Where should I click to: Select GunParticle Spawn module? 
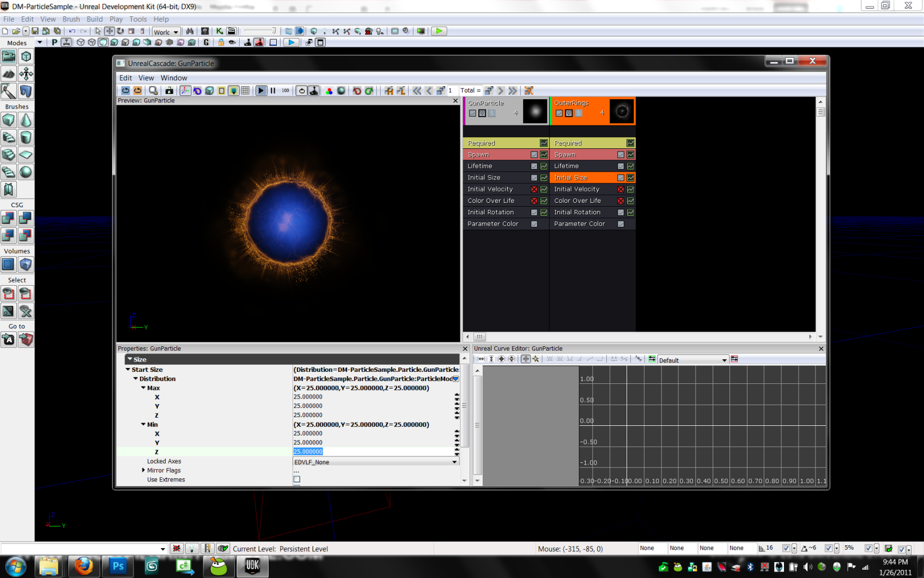pyautogui.click(x=506, y=155)
